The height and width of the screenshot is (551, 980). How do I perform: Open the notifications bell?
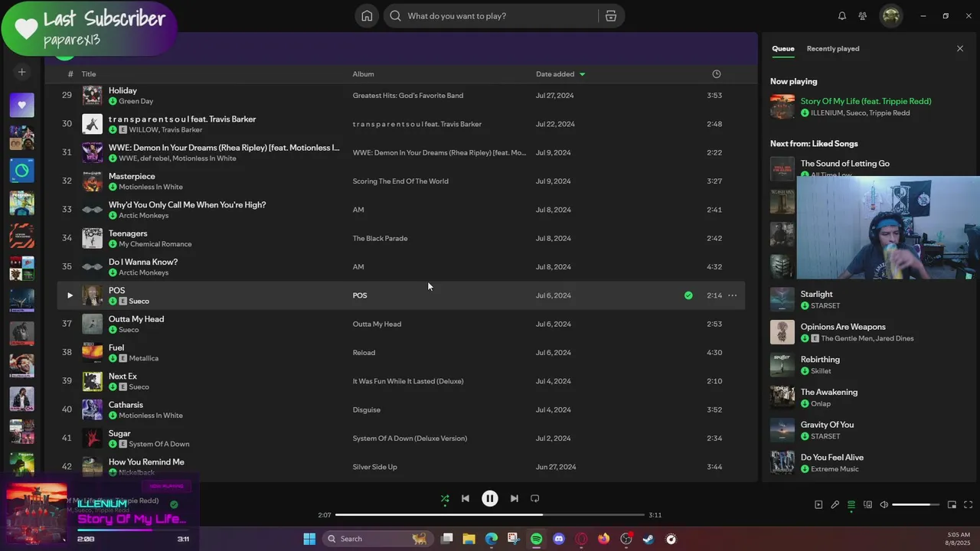842,16
